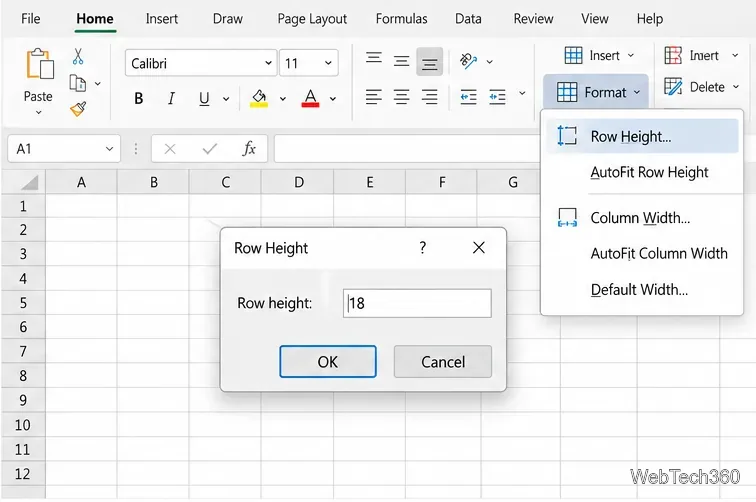Viewport: 756px width, 502px height.
Task: Click the Insert cells button
Action: coord(599,55)
